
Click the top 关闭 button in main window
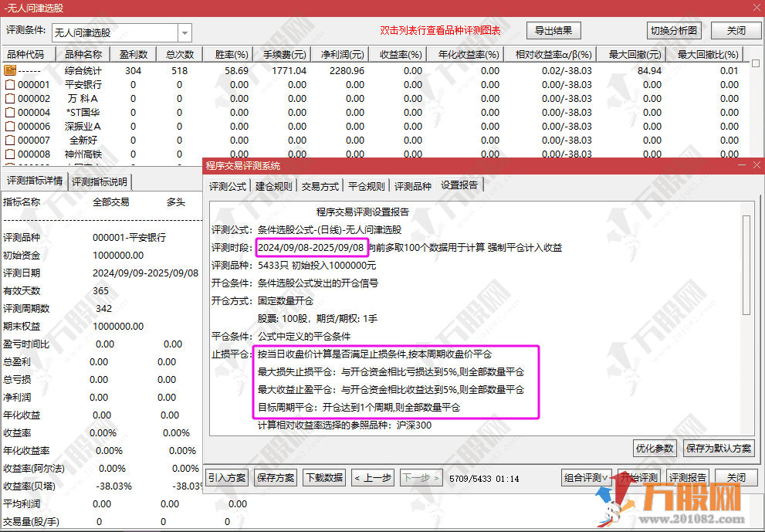736,30
